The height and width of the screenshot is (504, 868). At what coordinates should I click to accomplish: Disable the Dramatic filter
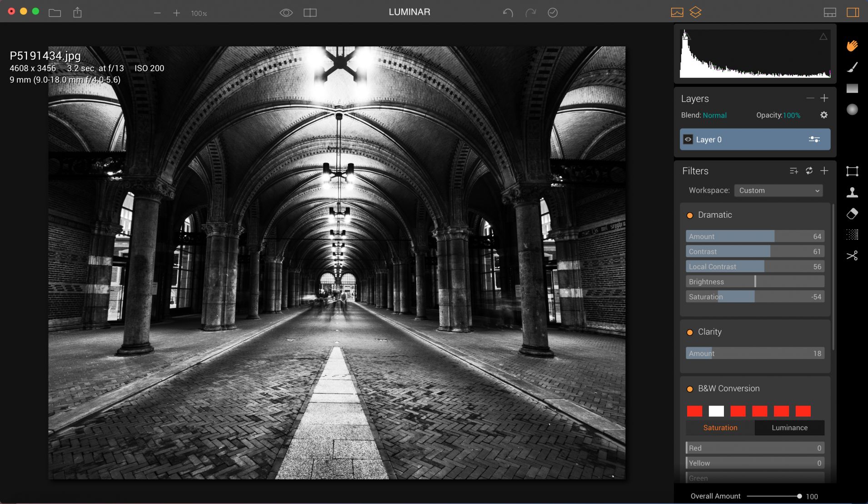(690, 215)
